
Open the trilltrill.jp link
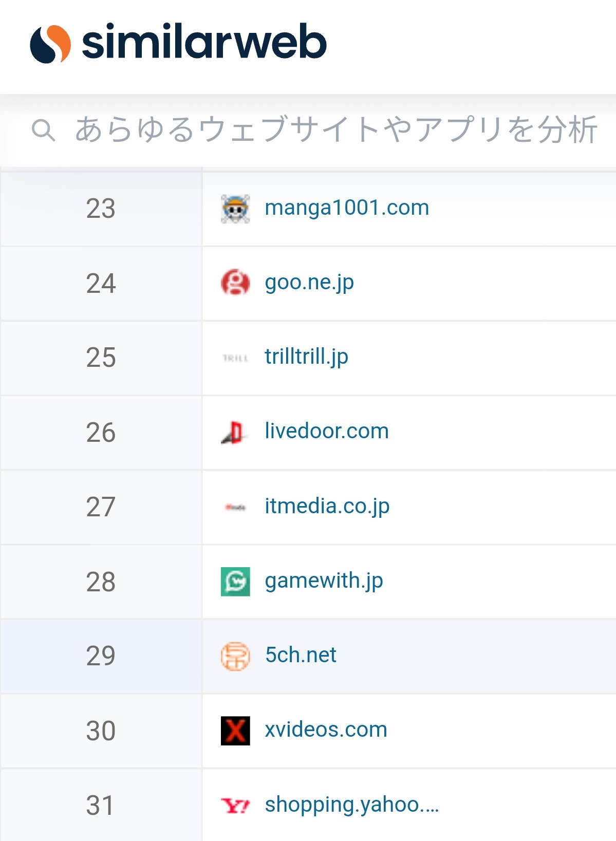(306, 357)
